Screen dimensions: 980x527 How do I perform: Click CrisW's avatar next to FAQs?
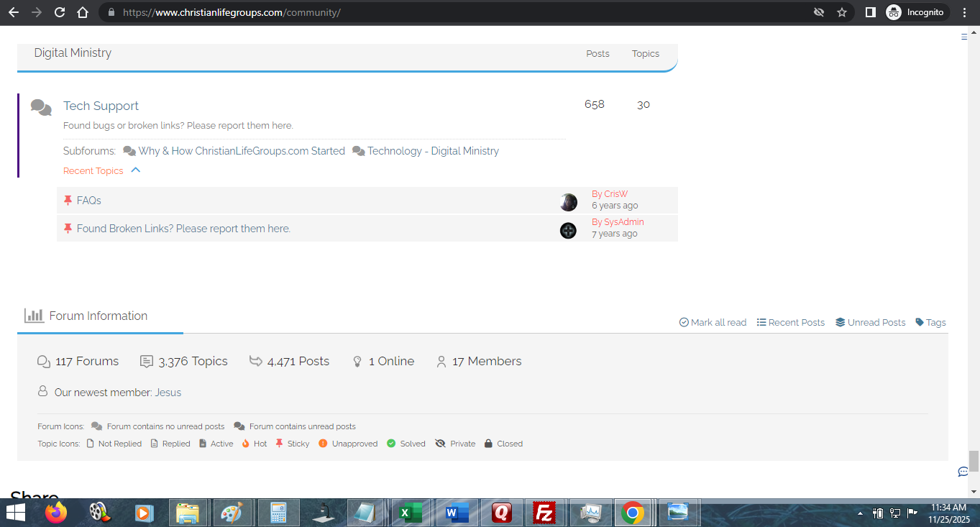point(568,202)
